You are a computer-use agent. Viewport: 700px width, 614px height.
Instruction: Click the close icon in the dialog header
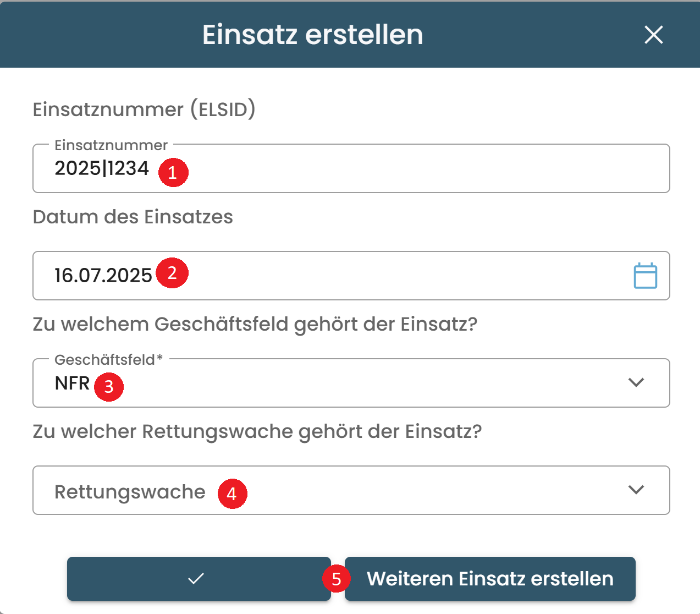pyautogui.click(x=653, y=35)
